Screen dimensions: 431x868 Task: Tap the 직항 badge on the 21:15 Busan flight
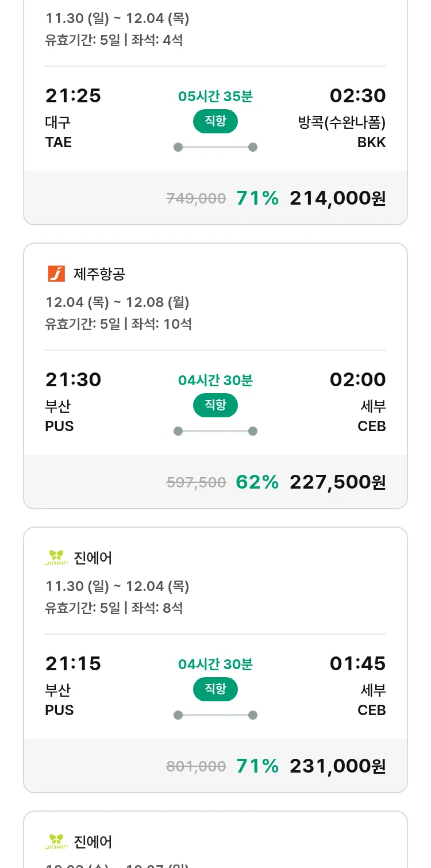click(215, 689)
